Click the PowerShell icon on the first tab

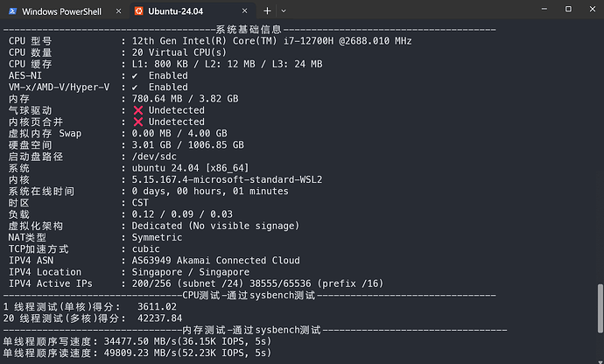coord(13,11)
